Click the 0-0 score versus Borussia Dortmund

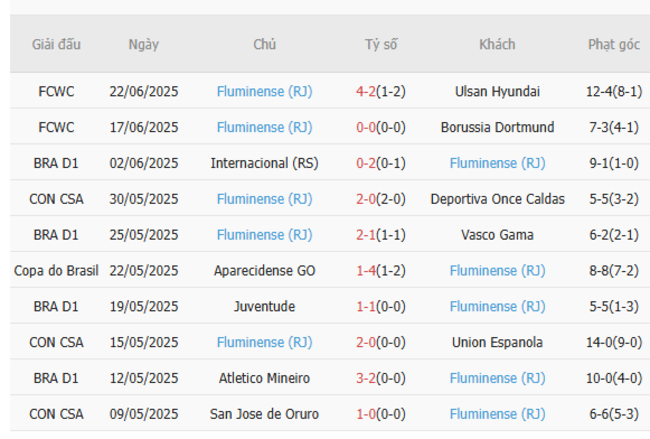365,127
